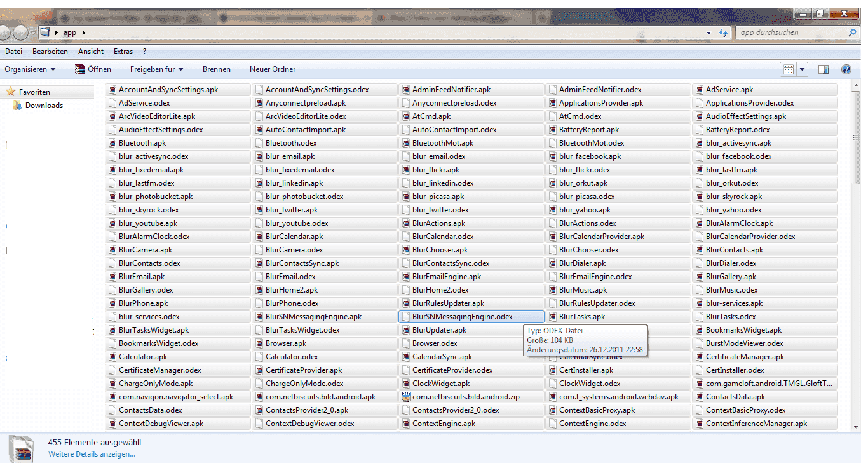Select AudioEffectSettings.apk file
Viewport: 868px width, 463px height.
765,116
